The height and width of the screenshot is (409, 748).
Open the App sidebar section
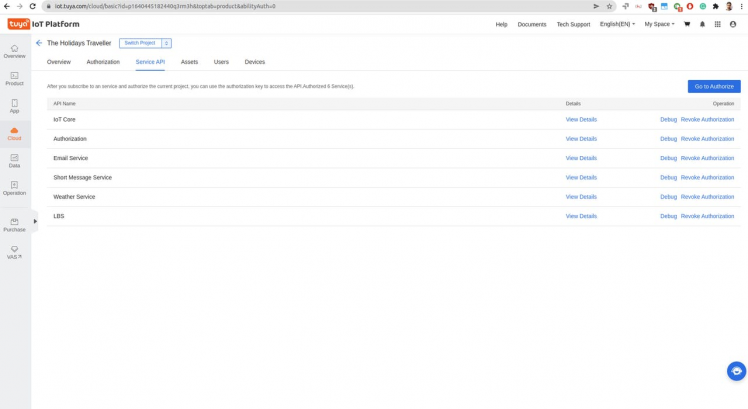[x=14, y=106]
